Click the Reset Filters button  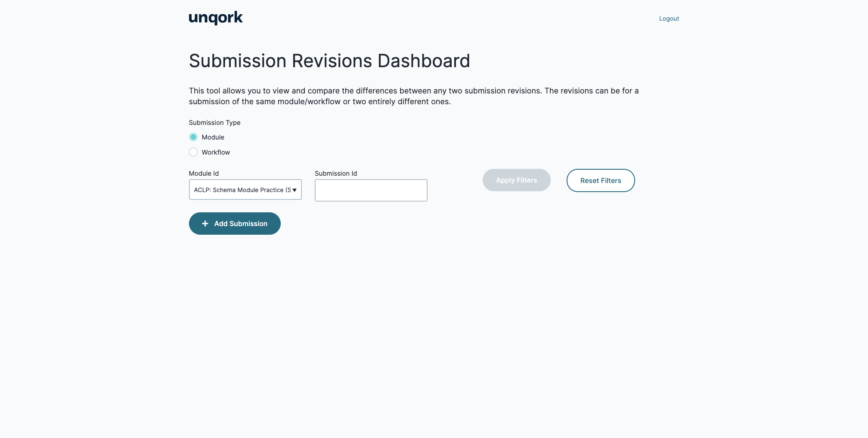click(x=601, y=180)
